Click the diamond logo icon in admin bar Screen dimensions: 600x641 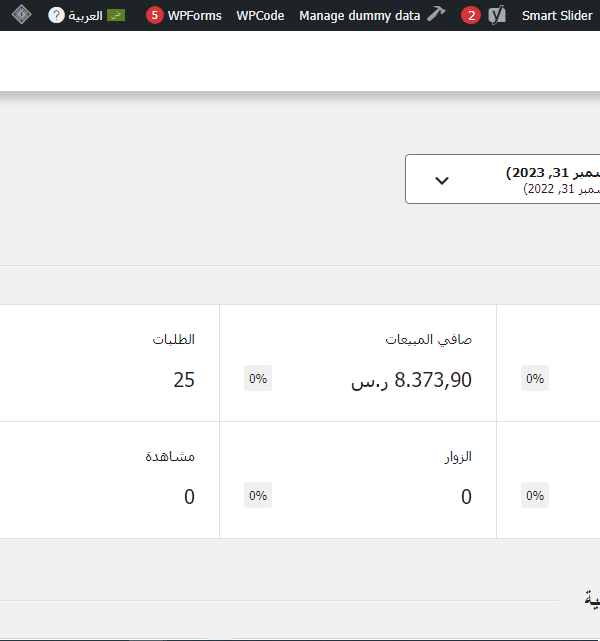click(x=21, y=15)
